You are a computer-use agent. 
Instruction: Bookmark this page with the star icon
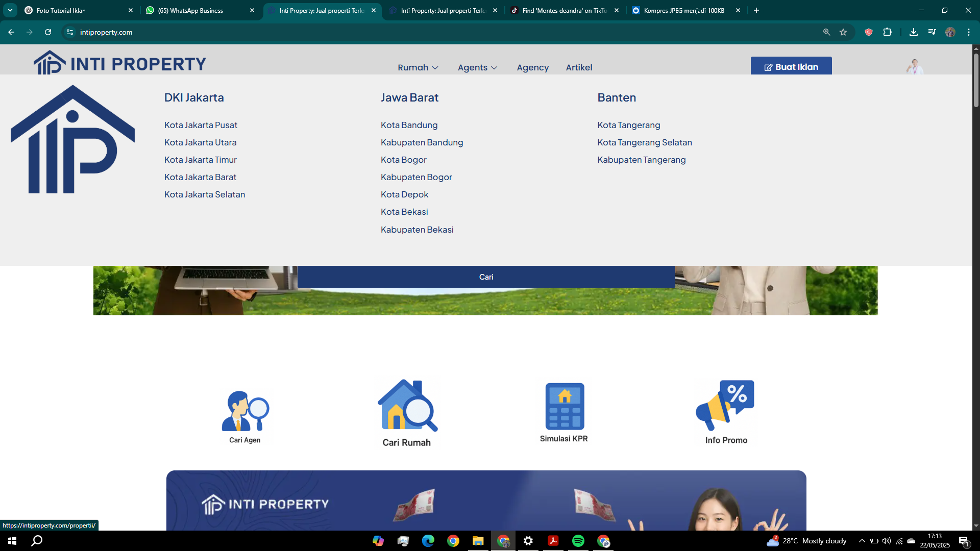843,32
